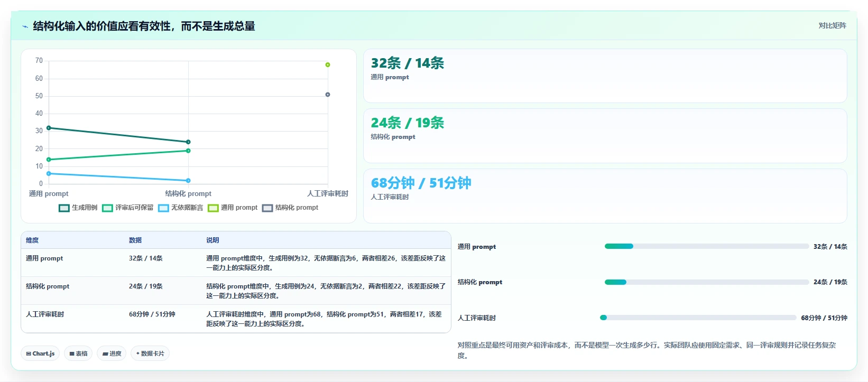Click the 70 y-axis tick label

point(39,61)
